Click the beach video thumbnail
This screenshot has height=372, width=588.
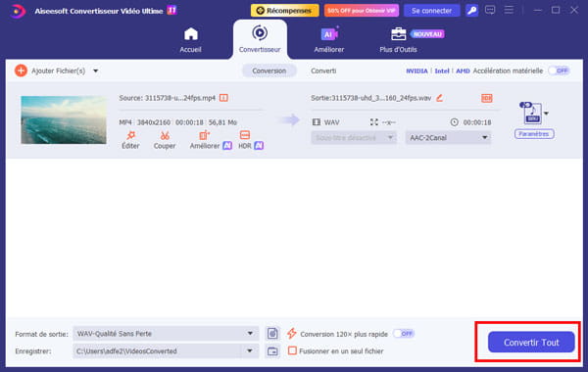point(64,119)
